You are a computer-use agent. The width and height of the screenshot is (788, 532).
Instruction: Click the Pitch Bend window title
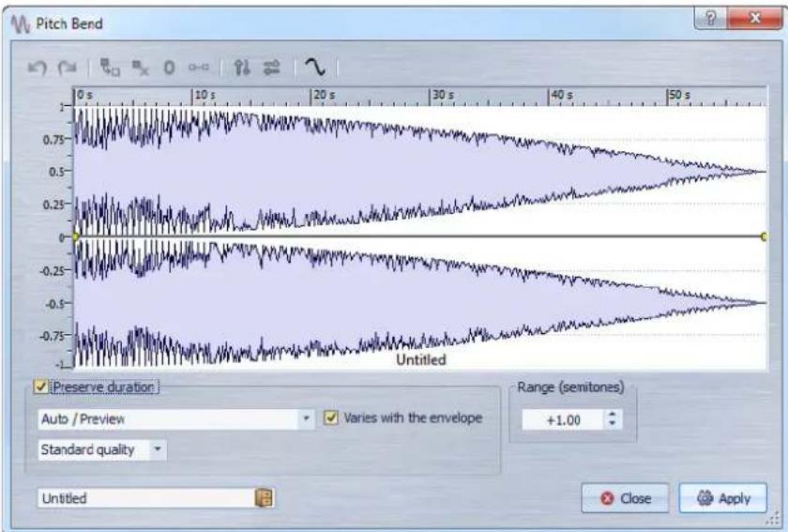(69, 23)
